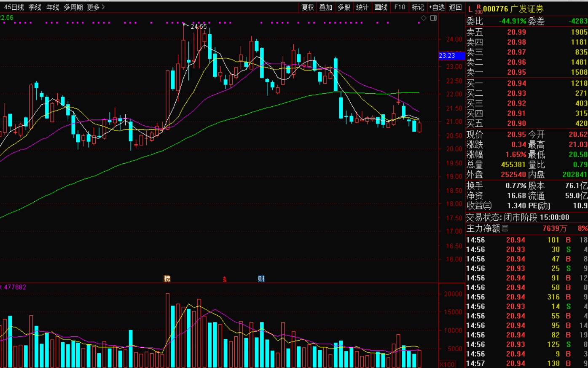Click the diamond icon above the chart
Screen dimensions: 588x368
[424, 18]
